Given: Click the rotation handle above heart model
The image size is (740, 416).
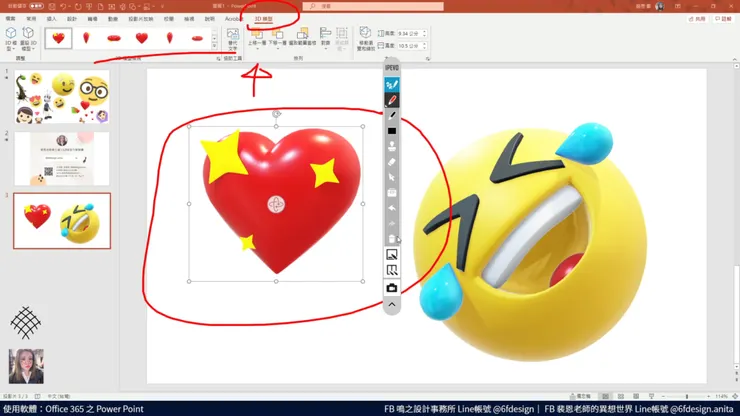Looking at the screenshot, I should (x=276, y=114).
